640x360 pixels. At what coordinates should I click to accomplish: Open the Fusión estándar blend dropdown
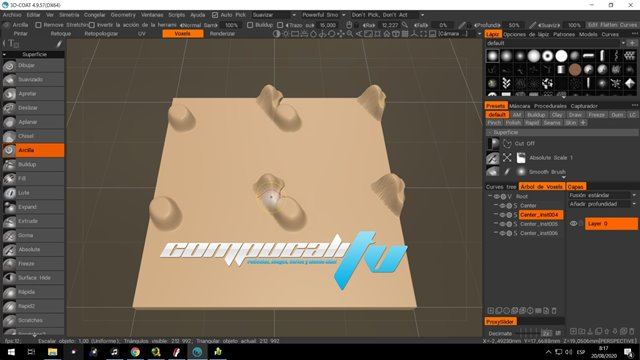(x=602, y=196)
